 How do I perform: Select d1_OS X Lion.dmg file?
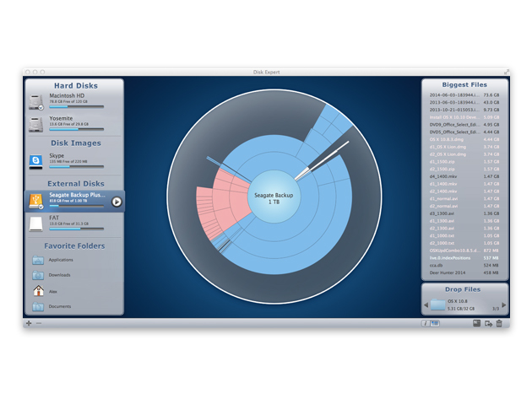464,147
